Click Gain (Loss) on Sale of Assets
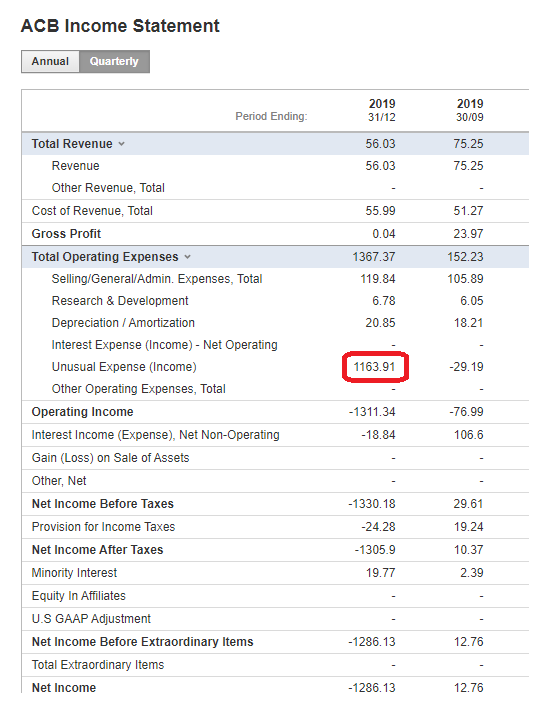The image size is (560, 728). click(x=111, y=458)
